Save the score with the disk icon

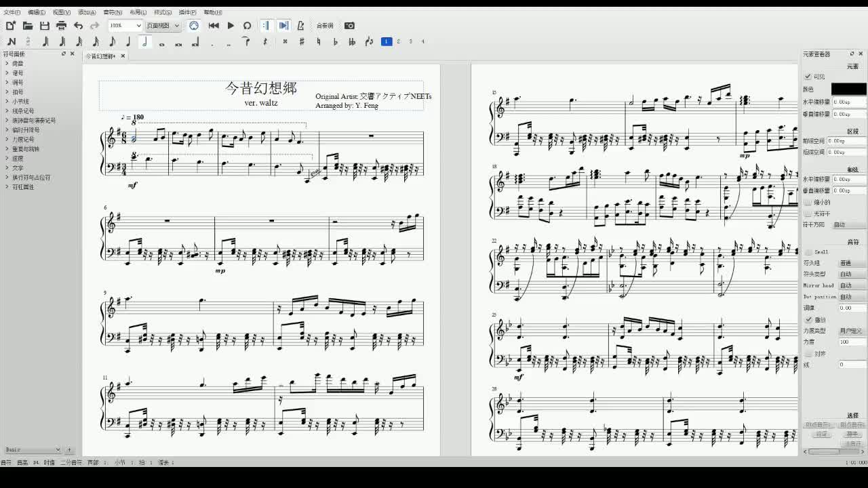pos(45,26)
